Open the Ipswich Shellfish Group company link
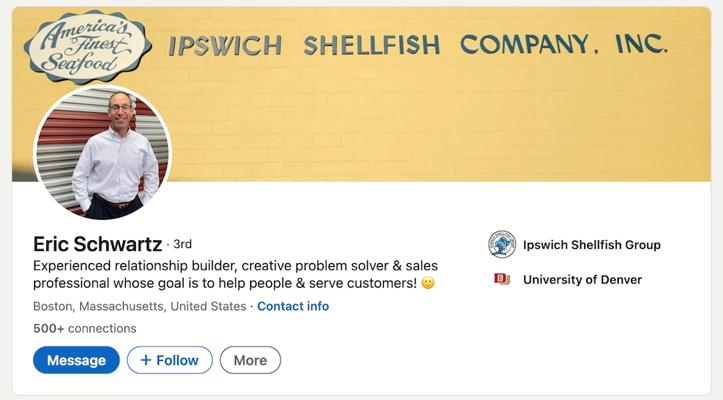Image resolution: width=723 pixels, height=400 pixels. 591,245
